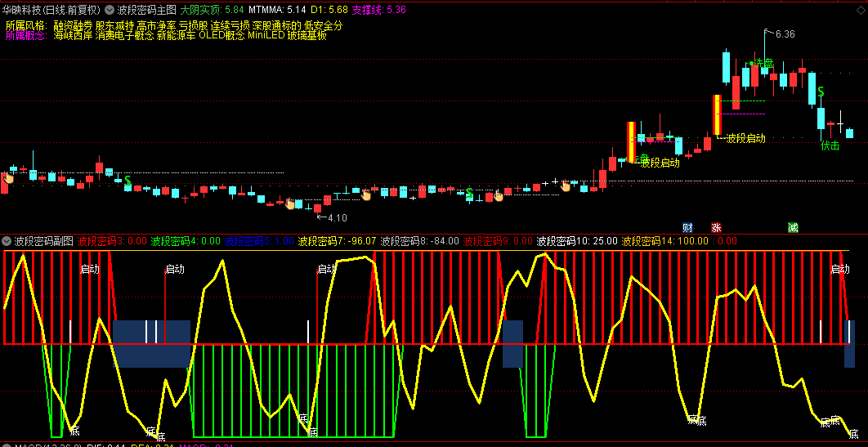Click the 华映科技(日线.前复权) stock title
Screen dimensions: 868x447
pos(51,10)
